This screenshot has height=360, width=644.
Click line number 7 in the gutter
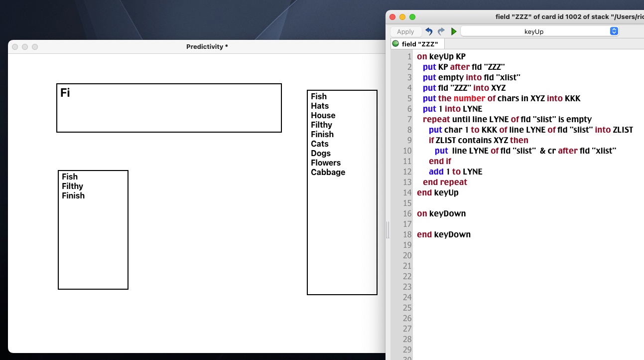(409, 119)
